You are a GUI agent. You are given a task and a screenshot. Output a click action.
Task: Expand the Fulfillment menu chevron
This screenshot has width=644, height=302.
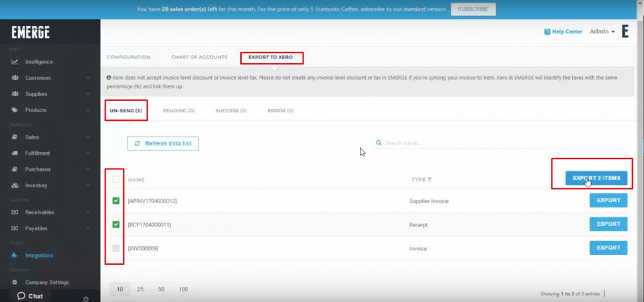point(88,153)
